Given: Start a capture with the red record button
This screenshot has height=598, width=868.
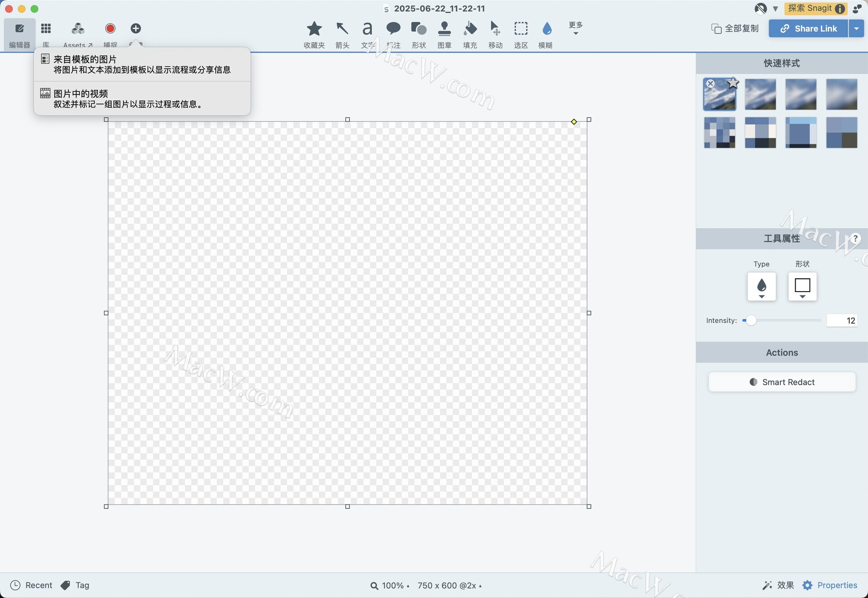Looking at the screenshot, I should tap(110, 29).
